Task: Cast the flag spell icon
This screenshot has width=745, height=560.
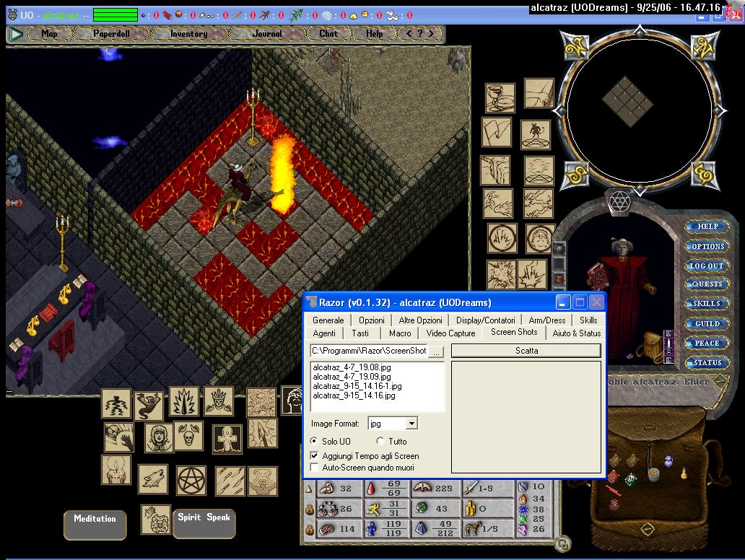Action: click(x=496, y=131)
